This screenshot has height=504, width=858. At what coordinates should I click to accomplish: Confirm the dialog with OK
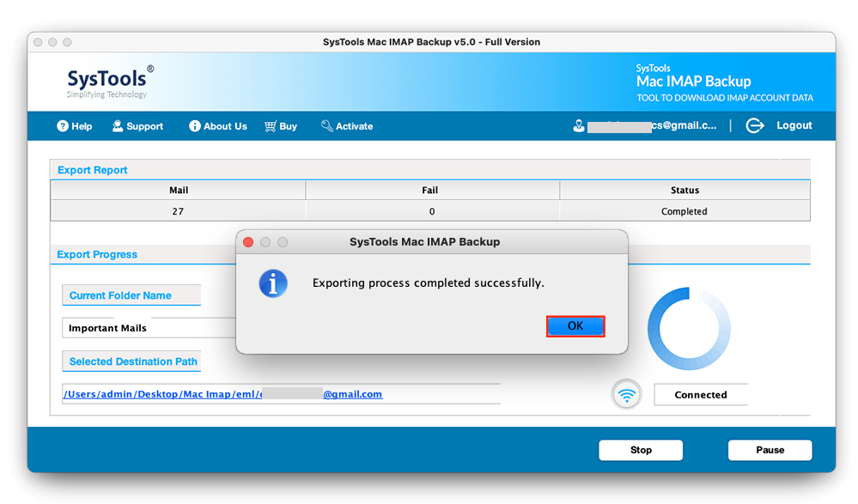pos(575,326)
